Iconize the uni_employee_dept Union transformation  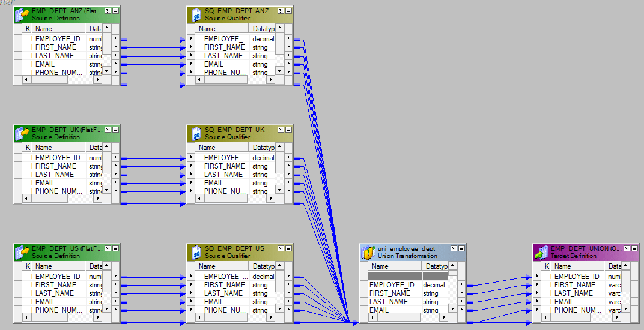461,249
